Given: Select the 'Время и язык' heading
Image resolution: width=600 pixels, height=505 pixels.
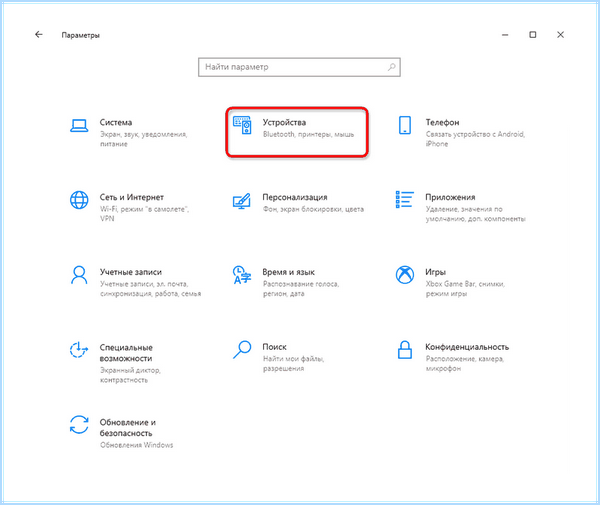Looking at the screenshot, I should [x=289, y=272].
